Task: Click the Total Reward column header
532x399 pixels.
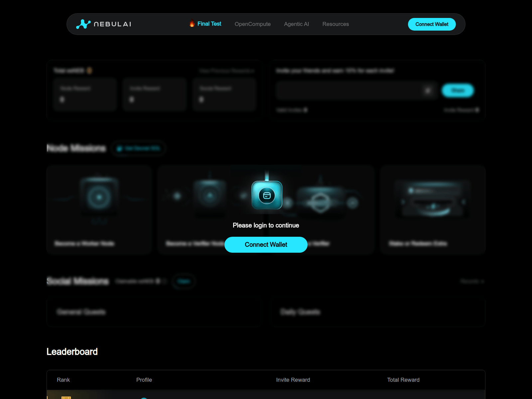Action: pyautogui.click(x=403, y=380)
